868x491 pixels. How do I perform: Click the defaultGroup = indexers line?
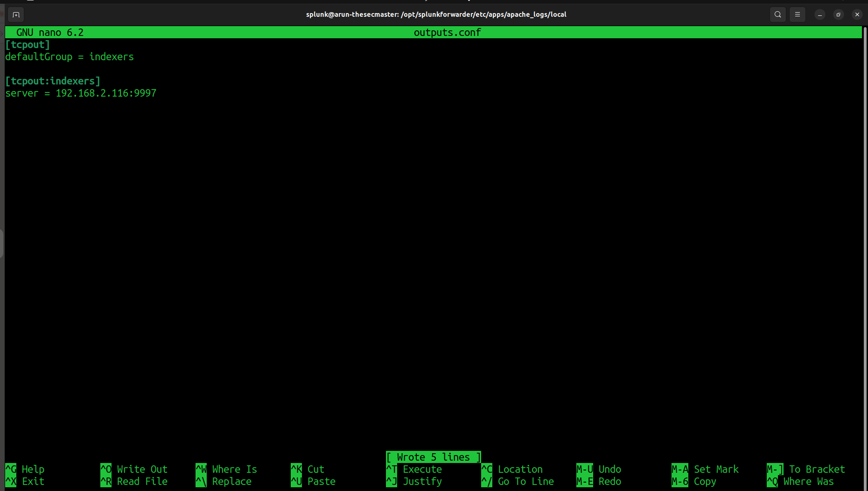click(x=70, y=57)
